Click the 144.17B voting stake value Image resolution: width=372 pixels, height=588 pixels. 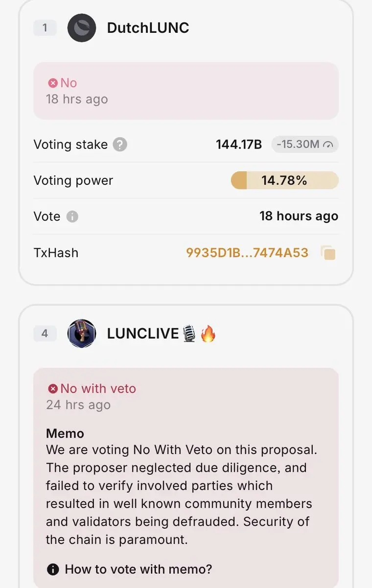pyautogui.click(x=239, y=145)
